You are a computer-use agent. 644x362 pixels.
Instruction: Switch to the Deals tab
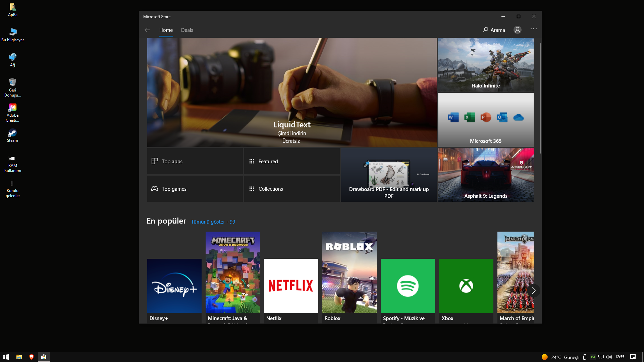[187, 30]
